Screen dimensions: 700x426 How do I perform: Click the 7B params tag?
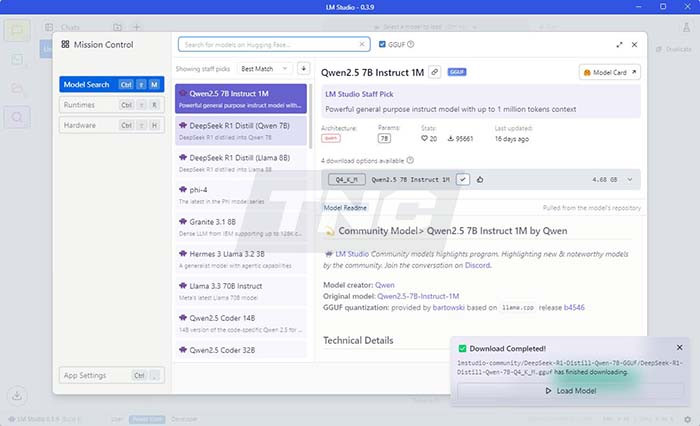coord(384,138)
